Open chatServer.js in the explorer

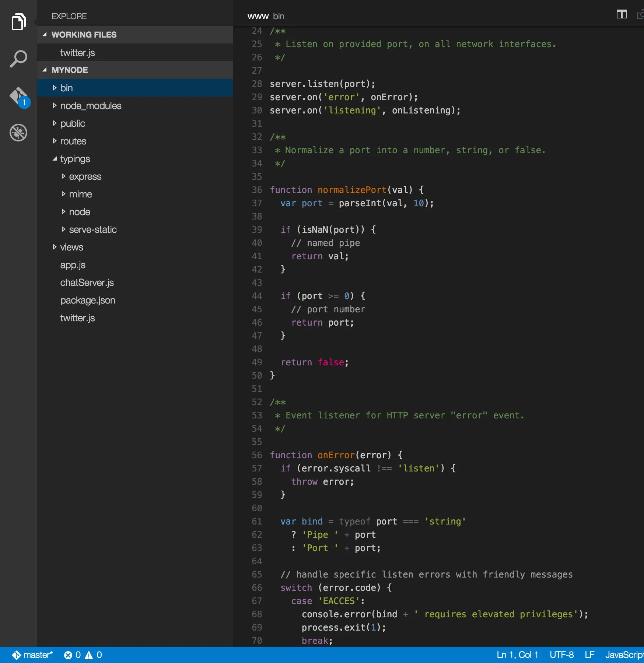87,283
